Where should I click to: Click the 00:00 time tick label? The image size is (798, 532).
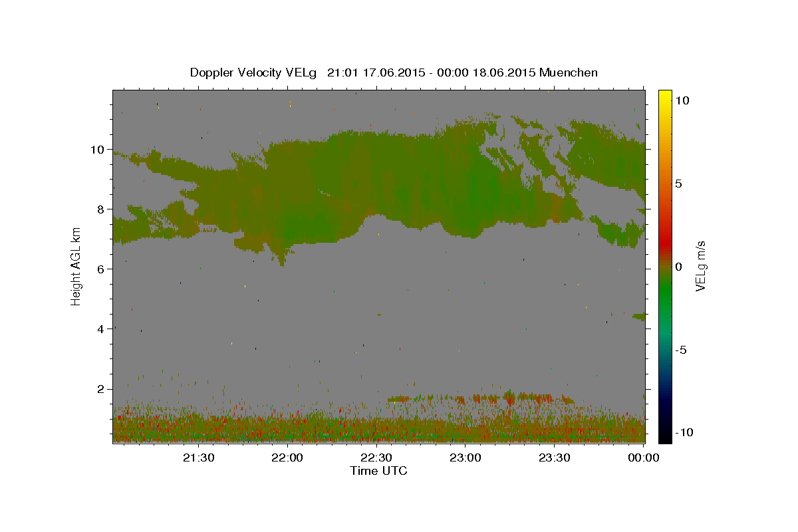click(x=643, y=458)
